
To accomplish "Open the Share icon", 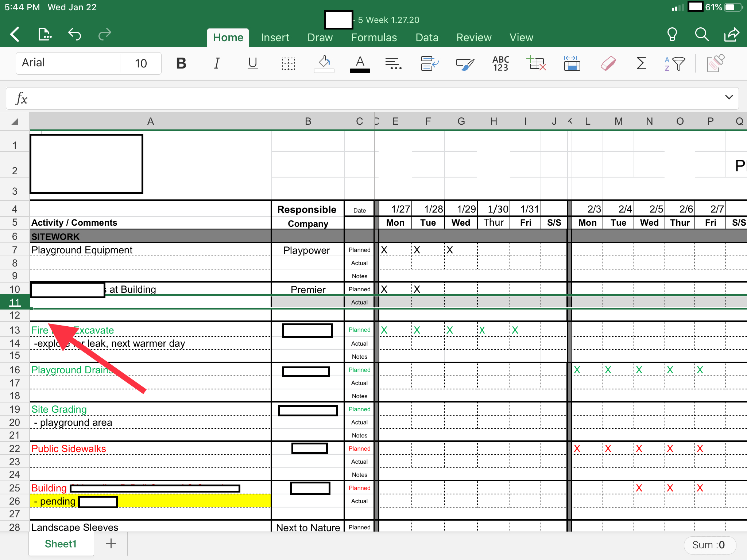I will [x=731, y=35].
